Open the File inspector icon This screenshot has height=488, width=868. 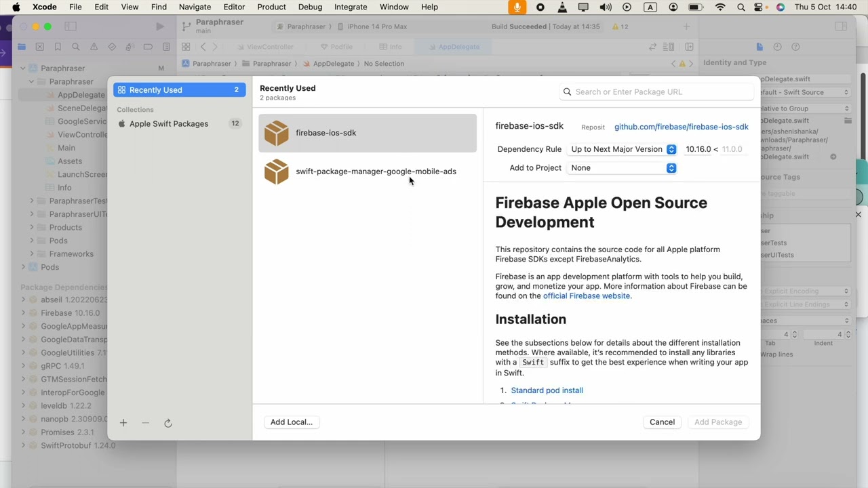(x=759, y=47)
